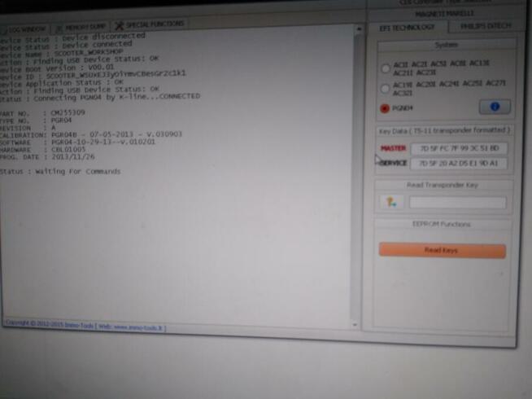Choose the PGN04 system radio button

[x=385, y=108]
